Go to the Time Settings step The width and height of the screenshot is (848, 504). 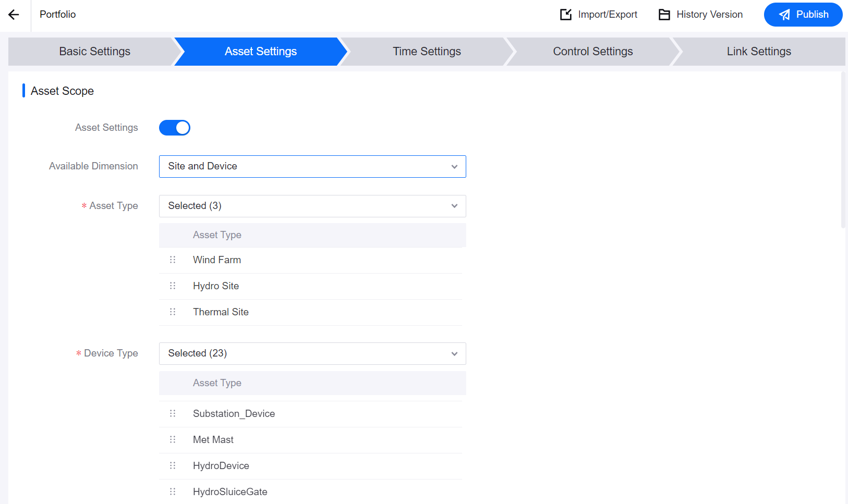pos(427,52)
